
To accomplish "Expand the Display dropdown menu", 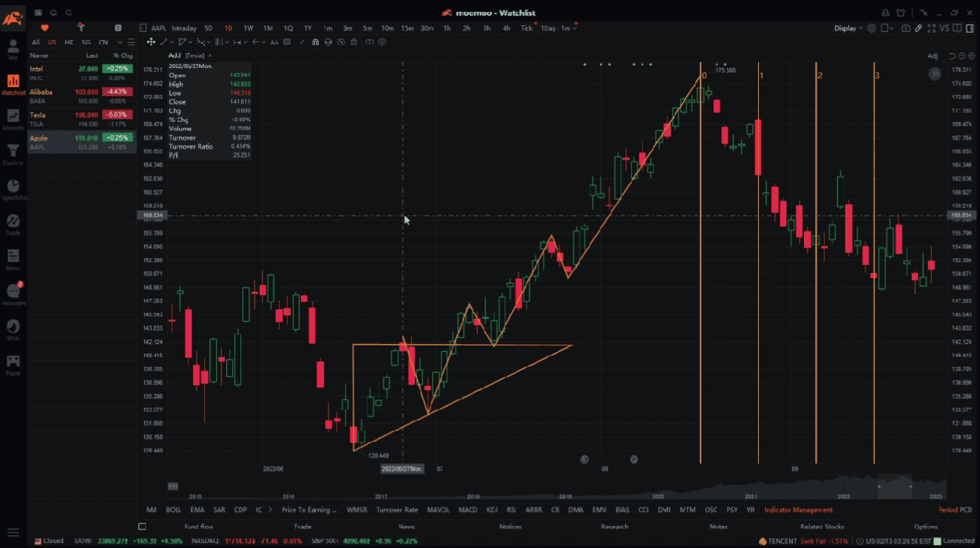I will [848, 28].
